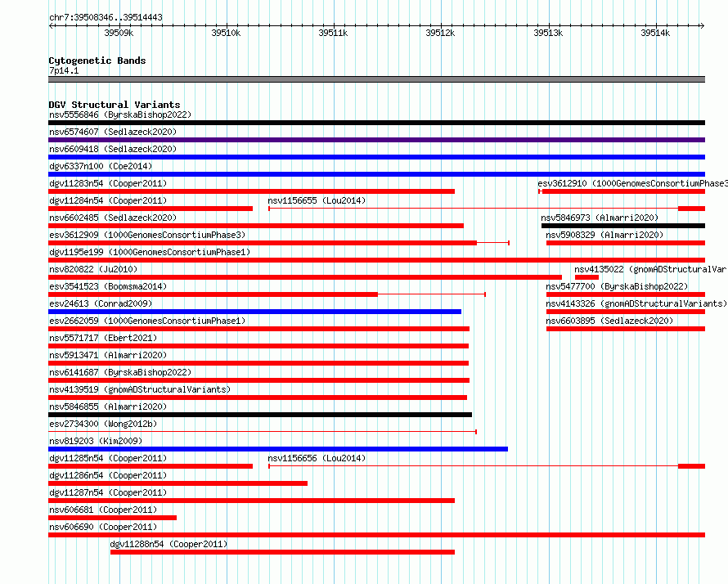Click the 7p14.1 cytogenetic band bar
Screen dimensions: 728x584
376,79
